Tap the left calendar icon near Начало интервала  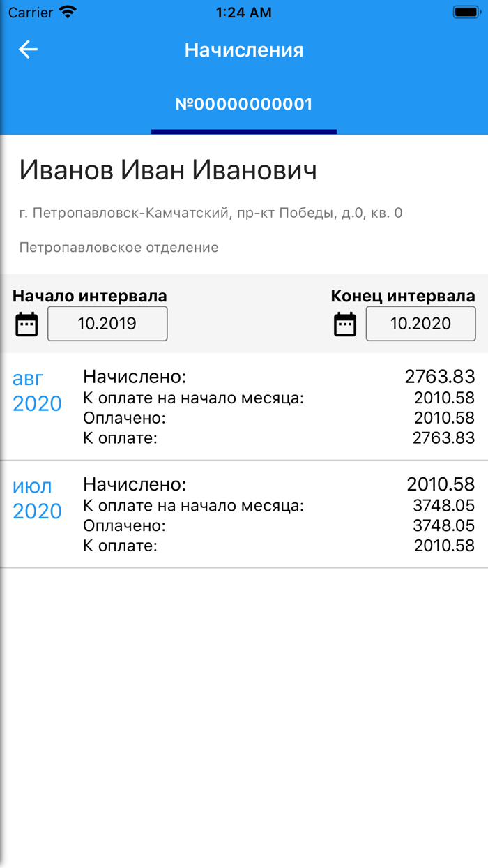26,323
